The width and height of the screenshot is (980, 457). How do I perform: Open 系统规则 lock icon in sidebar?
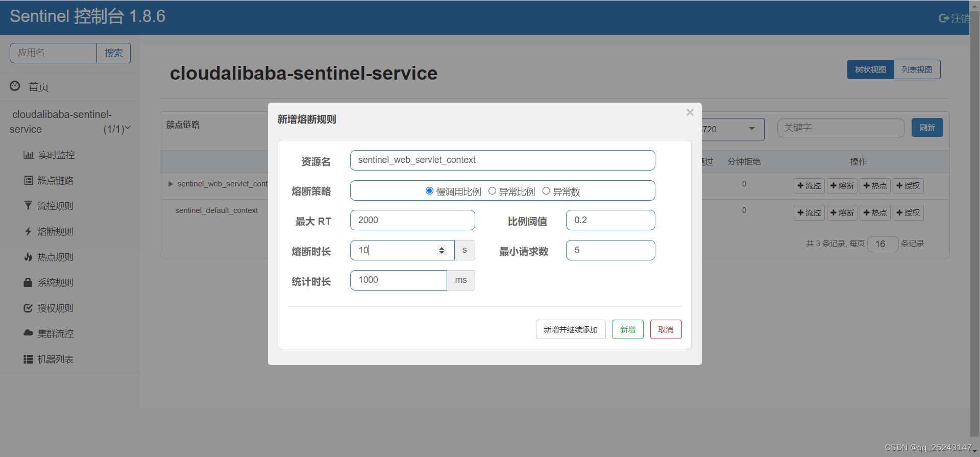point(28,282)
